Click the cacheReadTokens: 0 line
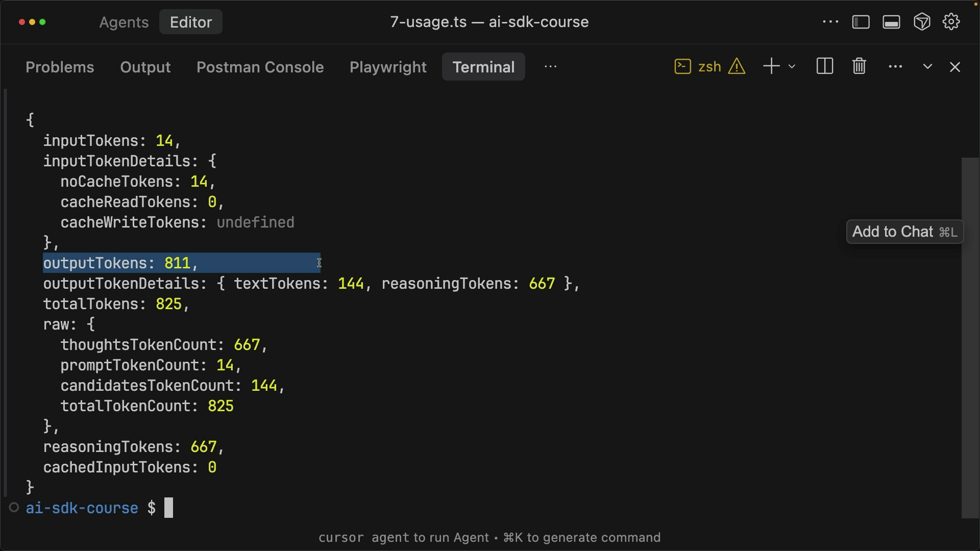Viewport: 980px width, 551px height. point(142,202)
